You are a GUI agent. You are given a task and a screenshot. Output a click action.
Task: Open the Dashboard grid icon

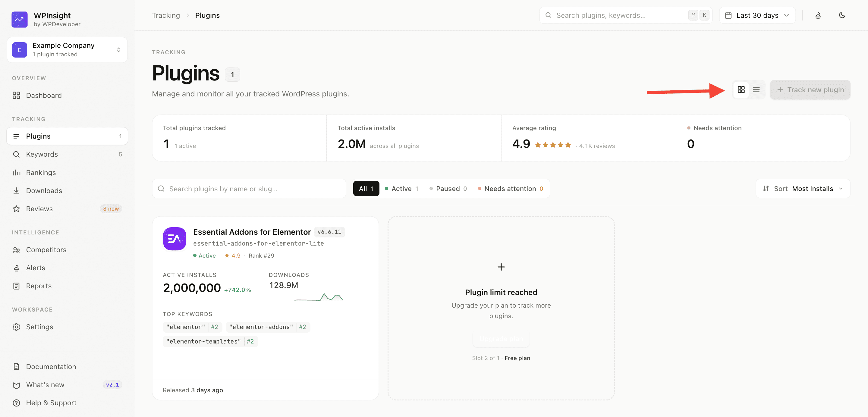pyautogui.click(x=16, y=95)
